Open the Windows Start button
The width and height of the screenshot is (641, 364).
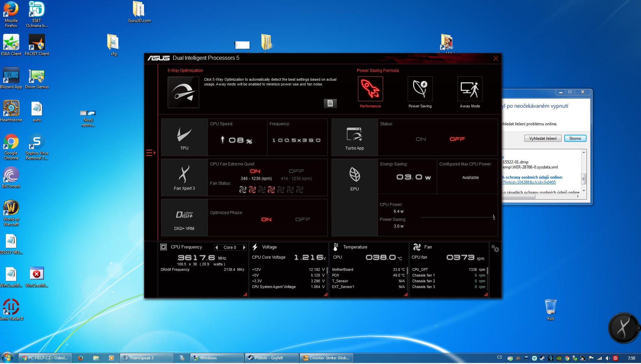click(x=7, y=358)
